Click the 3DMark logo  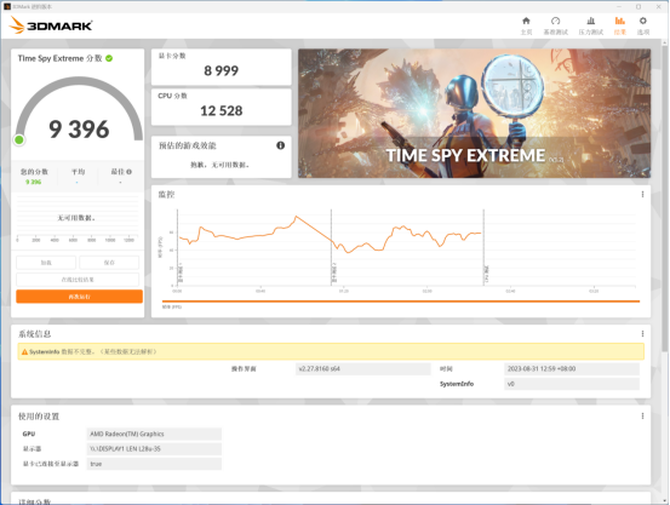coord(50,25)
